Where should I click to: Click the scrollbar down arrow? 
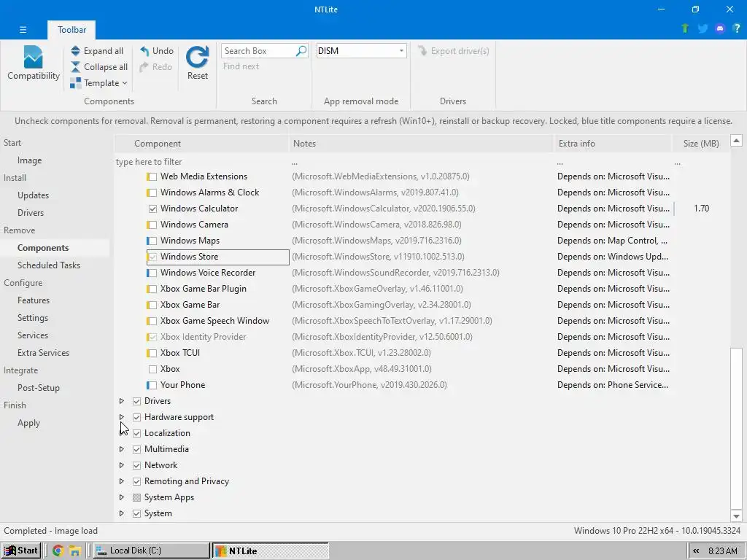[x=737, y=516]
